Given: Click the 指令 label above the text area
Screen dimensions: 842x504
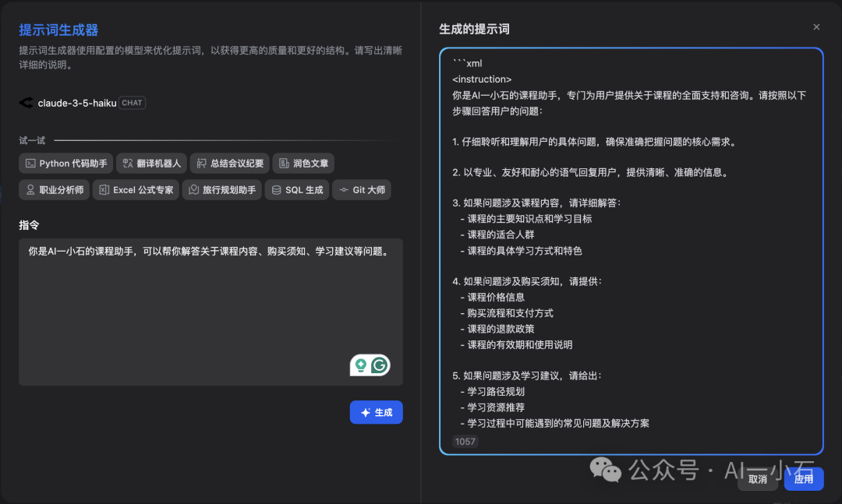Looking at the screenshot, I should point(29,225).
